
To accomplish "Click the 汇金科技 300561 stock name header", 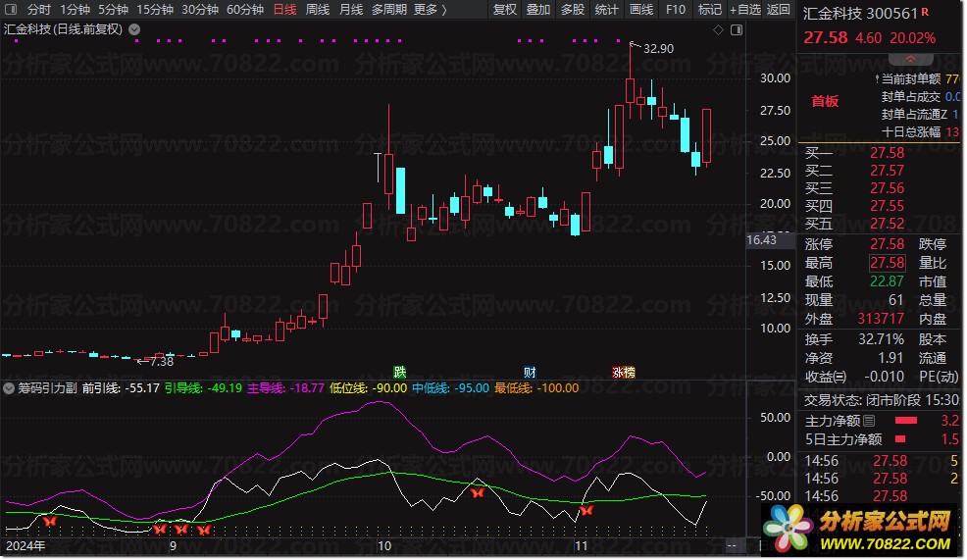I will tap(860, 14).
